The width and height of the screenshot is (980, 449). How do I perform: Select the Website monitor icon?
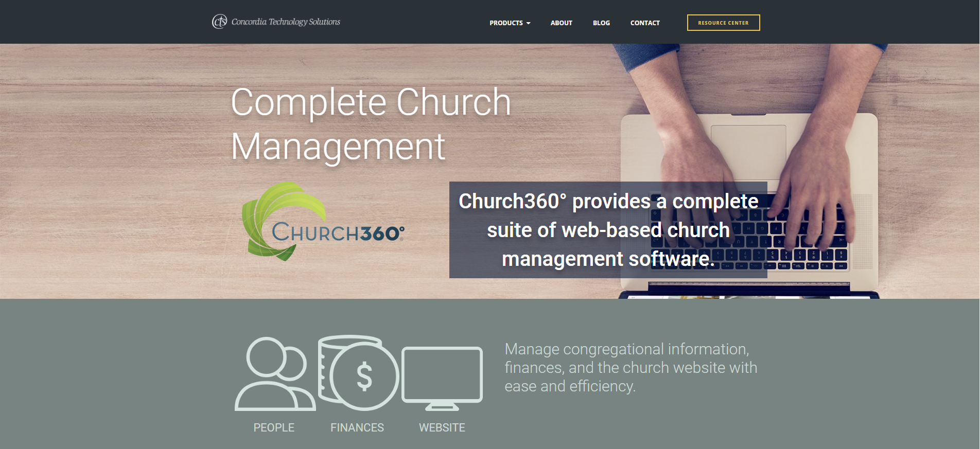442,379
